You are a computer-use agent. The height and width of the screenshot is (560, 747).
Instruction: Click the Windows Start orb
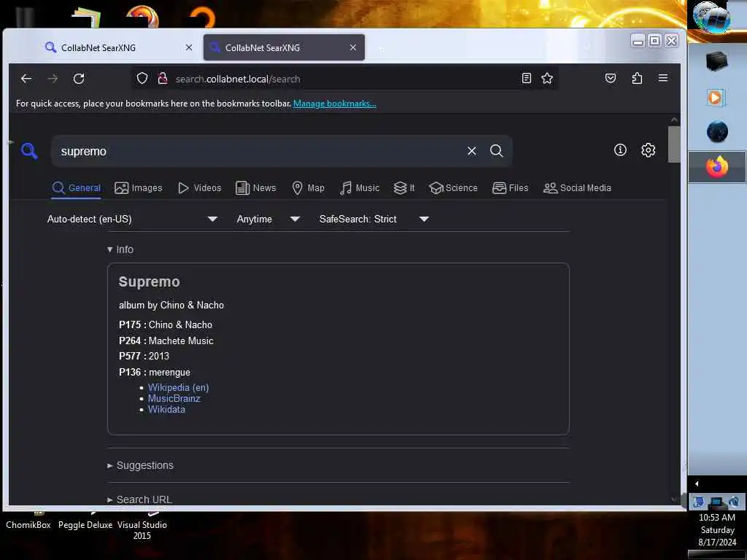coord(711,18)
